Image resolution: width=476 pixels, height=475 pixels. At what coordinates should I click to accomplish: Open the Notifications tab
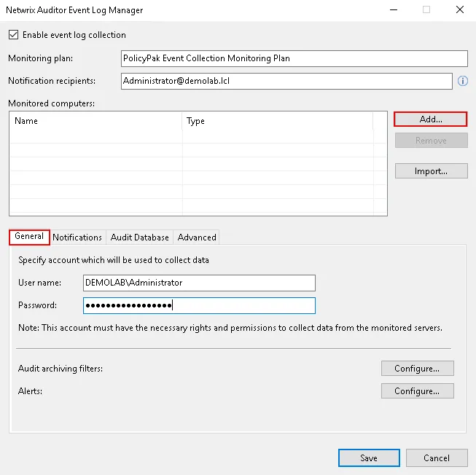coord(77,237)
